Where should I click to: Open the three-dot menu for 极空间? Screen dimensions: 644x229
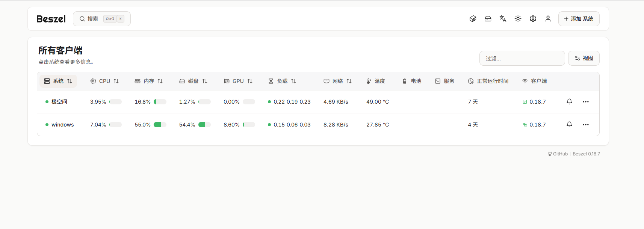pos(585,102)
